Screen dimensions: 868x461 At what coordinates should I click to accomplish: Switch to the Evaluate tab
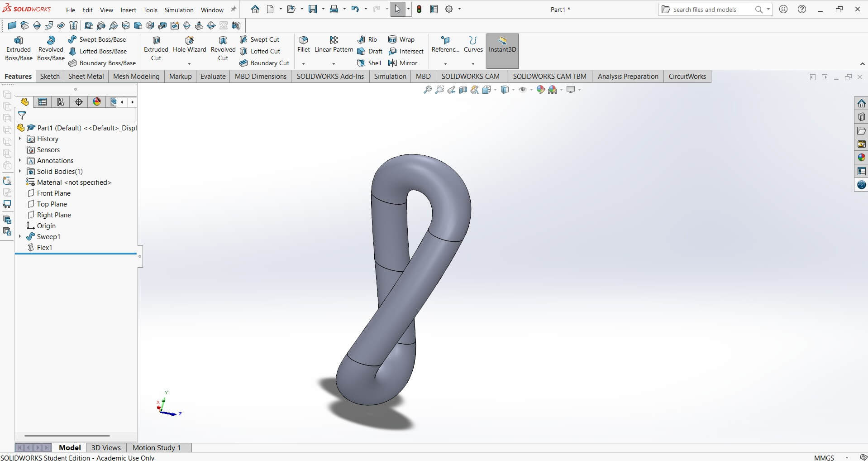(x=213, y=77)
